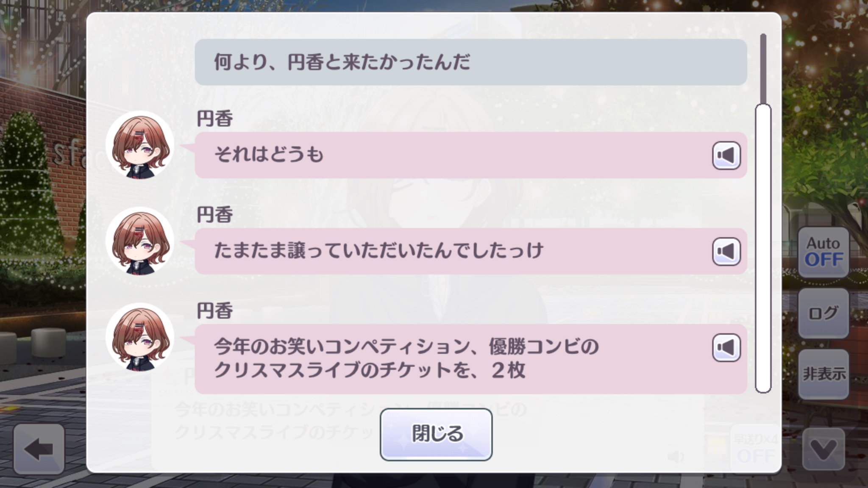Tap the down chevron advance button

pos(823,449)
